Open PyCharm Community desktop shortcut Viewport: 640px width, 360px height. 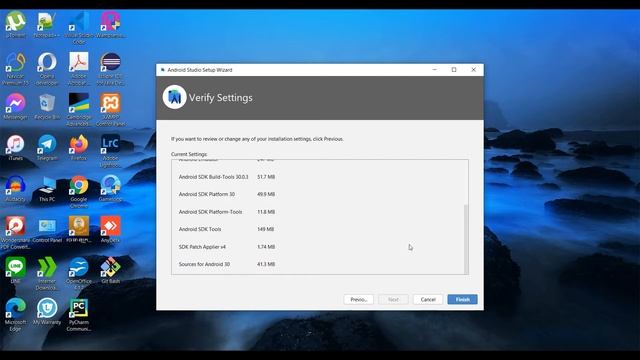[79, 314]
